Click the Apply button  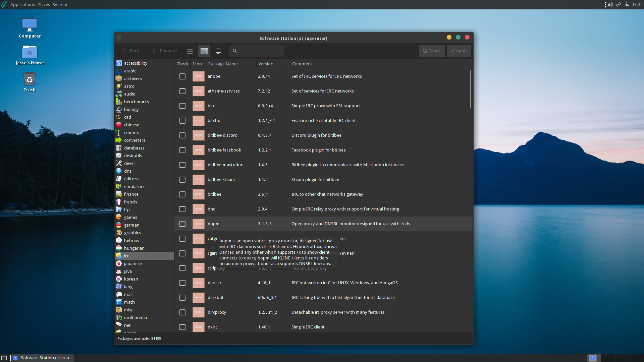(x=459, y=51)
